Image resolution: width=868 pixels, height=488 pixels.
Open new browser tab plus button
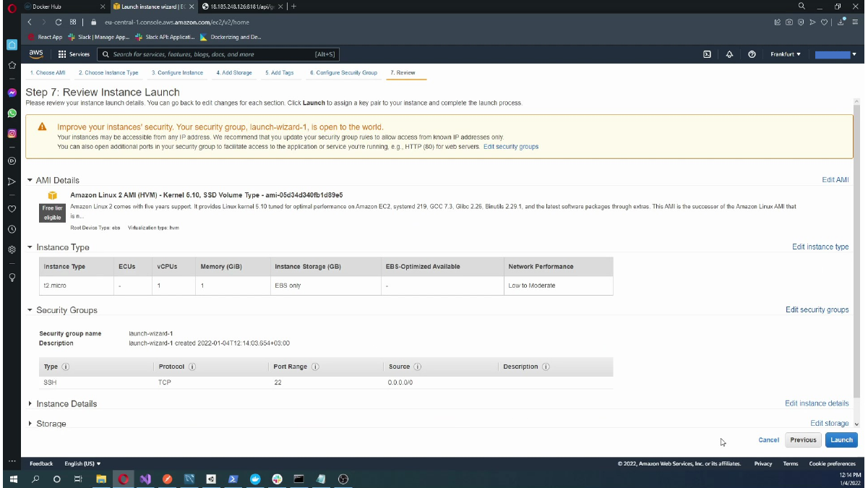pyautogui.click(x=293, y=7)
